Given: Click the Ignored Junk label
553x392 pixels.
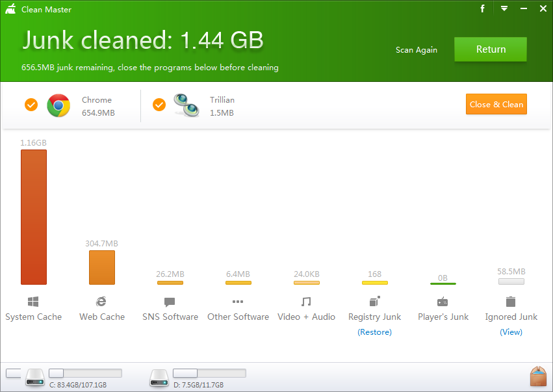Looking at the screenshot, I should tap(511, 317).
